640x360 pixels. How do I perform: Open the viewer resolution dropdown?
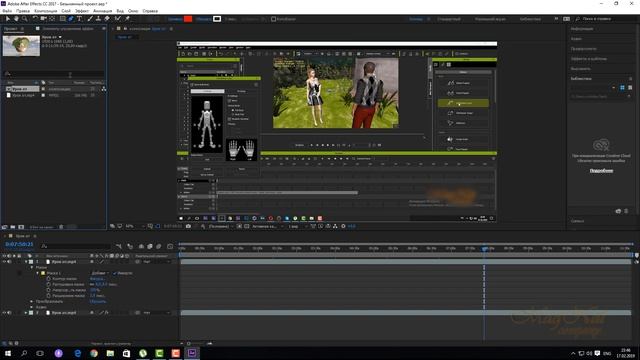pos(221,226)
